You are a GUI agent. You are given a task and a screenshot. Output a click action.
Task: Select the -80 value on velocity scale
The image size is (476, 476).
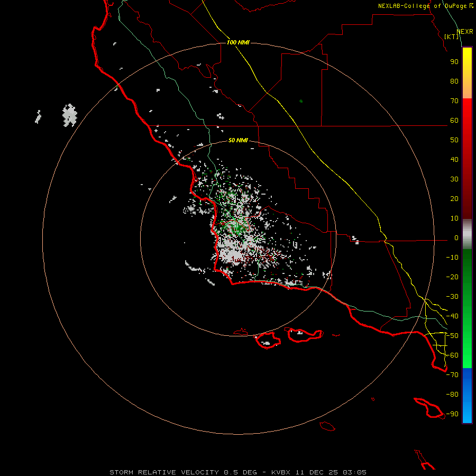pyautogui.click(x=452, y=395)
